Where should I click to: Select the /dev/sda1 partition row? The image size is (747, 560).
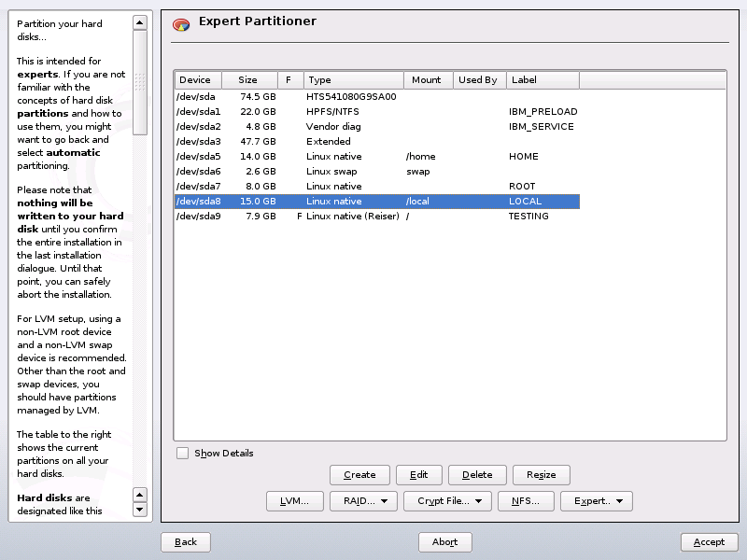click(x=377, y=111)
